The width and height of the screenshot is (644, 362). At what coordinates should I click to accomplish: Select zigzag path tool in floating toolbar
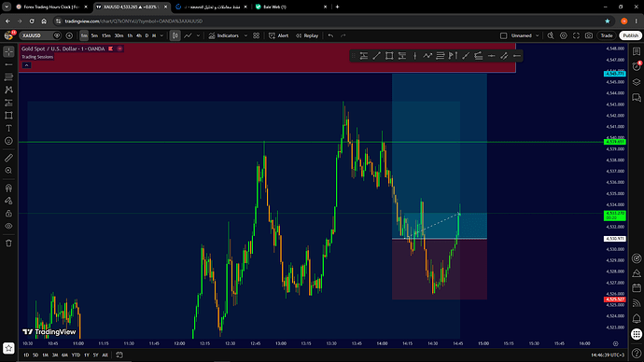pos(427,56)
